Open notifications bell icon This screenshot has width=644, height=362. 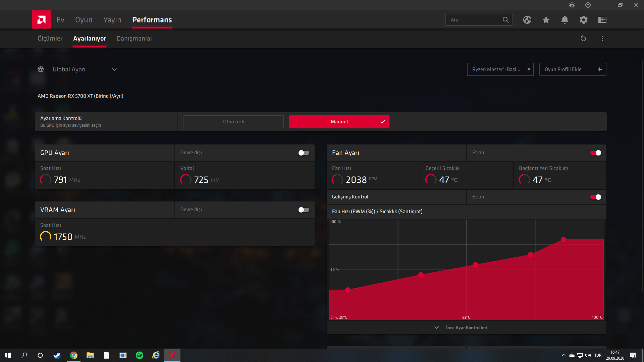coord(565,20)
